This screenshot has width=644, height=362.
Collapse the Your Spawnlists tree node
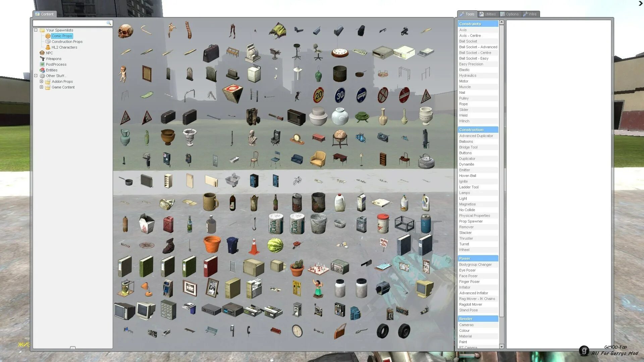36,30
